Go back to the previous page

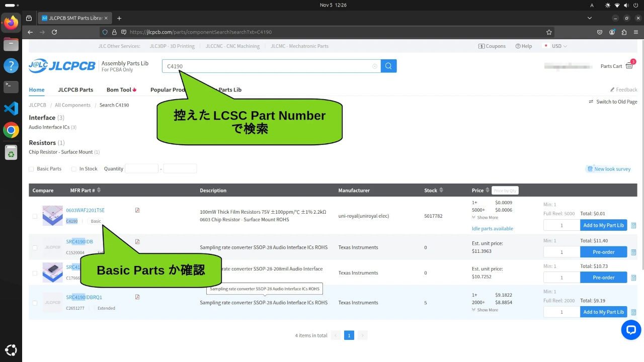tap(30, 32)
